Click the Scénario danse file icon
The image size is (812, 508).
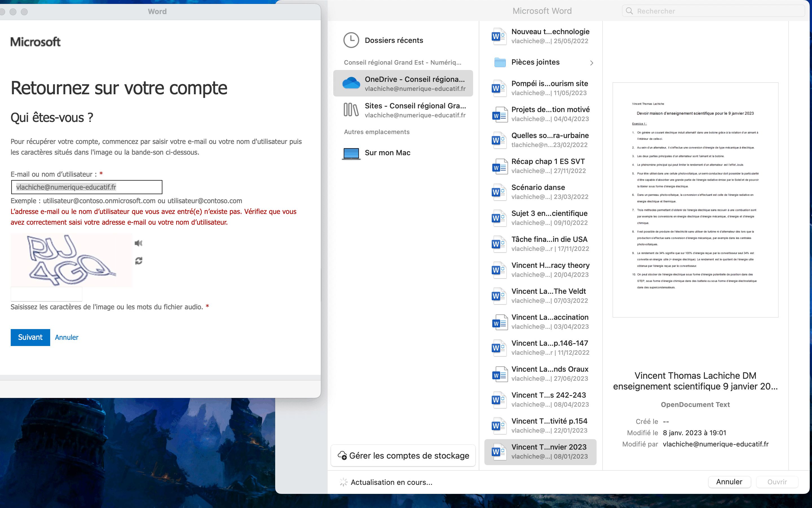tap(499, 192)
